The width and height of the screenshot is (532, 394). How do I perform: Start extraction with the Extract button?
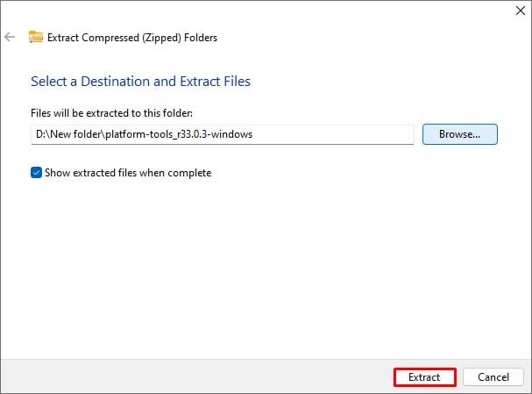pos(425,377)
